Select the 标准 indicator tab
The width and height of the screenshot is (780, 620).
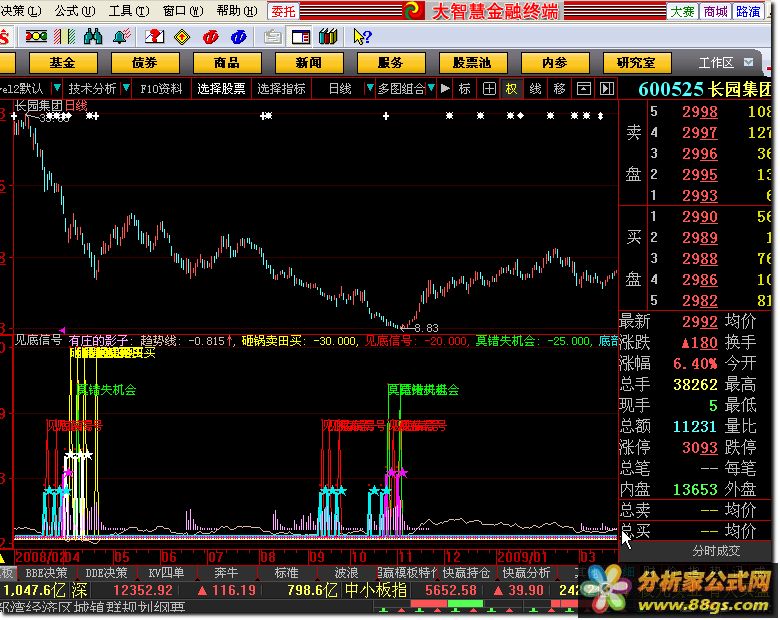click(286, 573)
